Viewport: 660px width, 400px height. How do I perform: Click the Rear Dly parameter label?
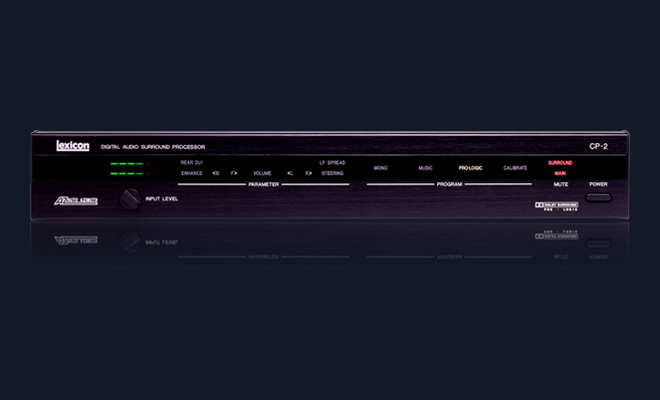click(192, 163)
